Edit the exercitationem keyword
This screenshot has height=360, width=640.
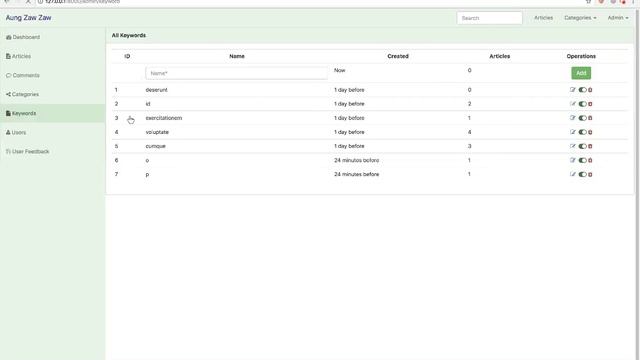point(572,118)
